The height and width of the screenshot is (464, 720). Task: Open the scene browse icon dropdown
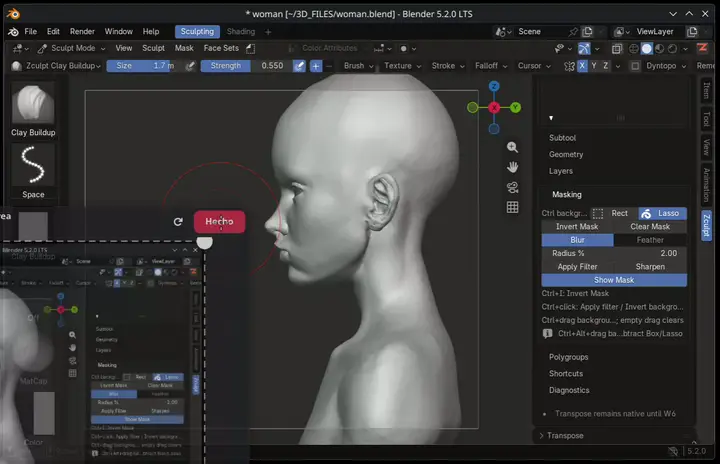(503, 32)
